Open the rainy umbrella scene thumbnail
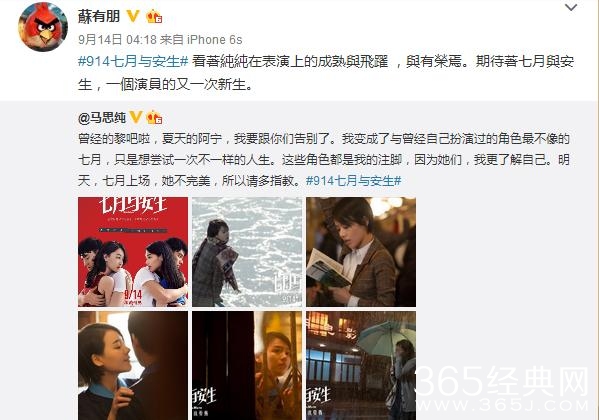The width and height of the screenshot is (599, 420). point(361,365)
